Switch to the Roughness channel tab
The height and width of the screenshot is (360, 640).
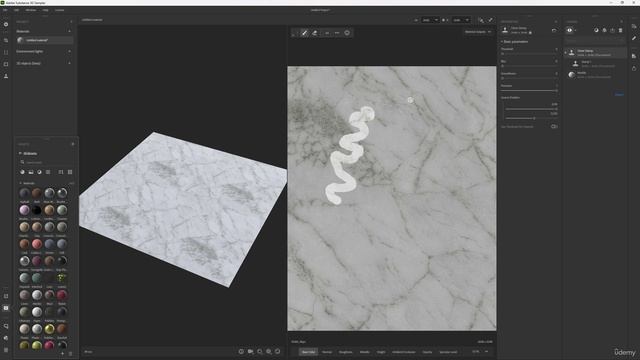tap(345, 352)
